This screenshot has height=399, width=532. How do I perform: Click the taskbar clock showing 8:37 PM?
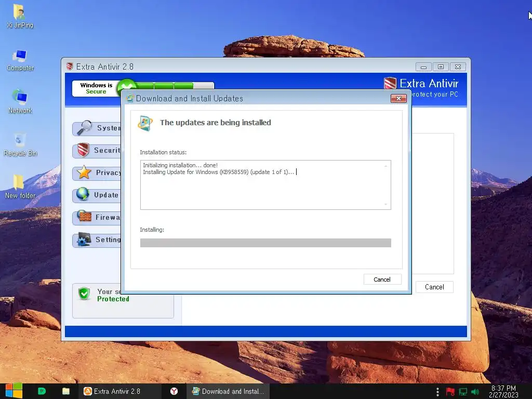503,391
